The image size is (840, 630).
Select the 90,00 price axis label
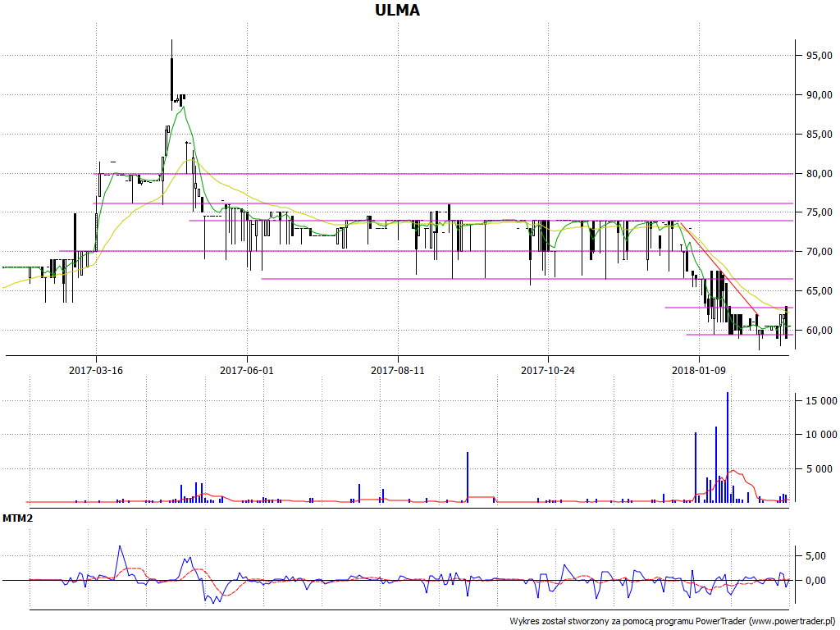tap(819, 95)
